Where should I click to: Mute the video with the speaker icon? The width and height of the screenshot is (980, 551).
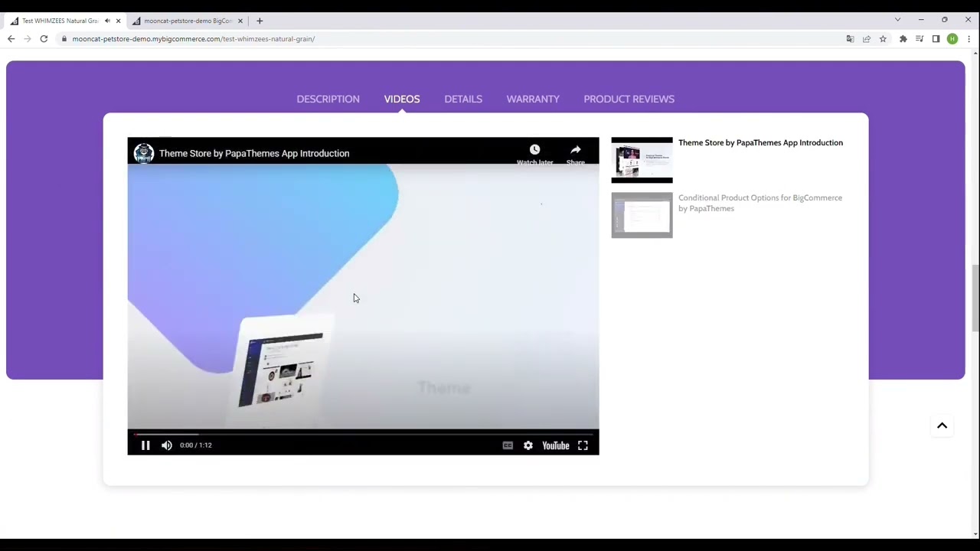coord(167,445)
